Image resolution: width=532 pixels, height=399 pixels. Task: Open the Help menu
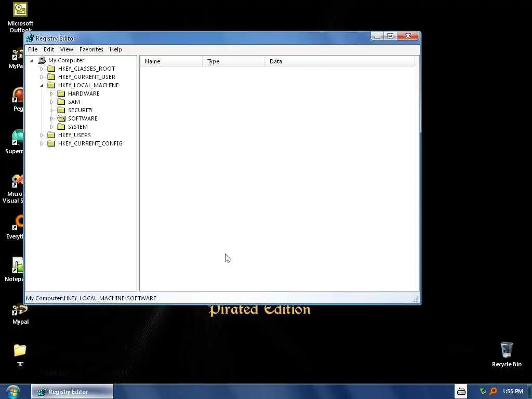(115, 49)
